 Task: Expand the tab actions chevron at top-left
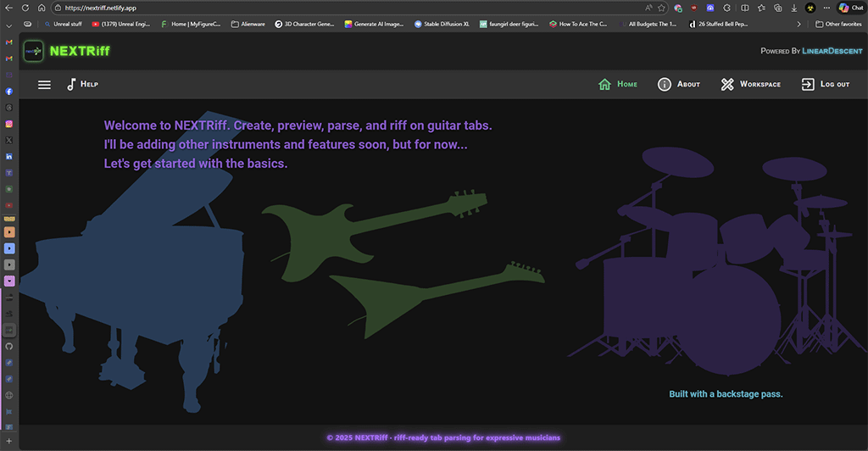tap(9, 25)
